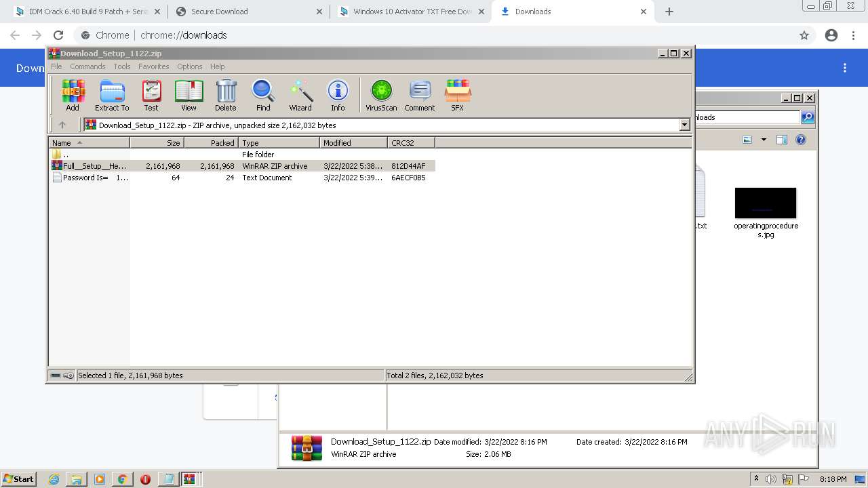868x488 pixels.
Task: Click the WinRAR Add button
Action: click(x=73, y=95)
